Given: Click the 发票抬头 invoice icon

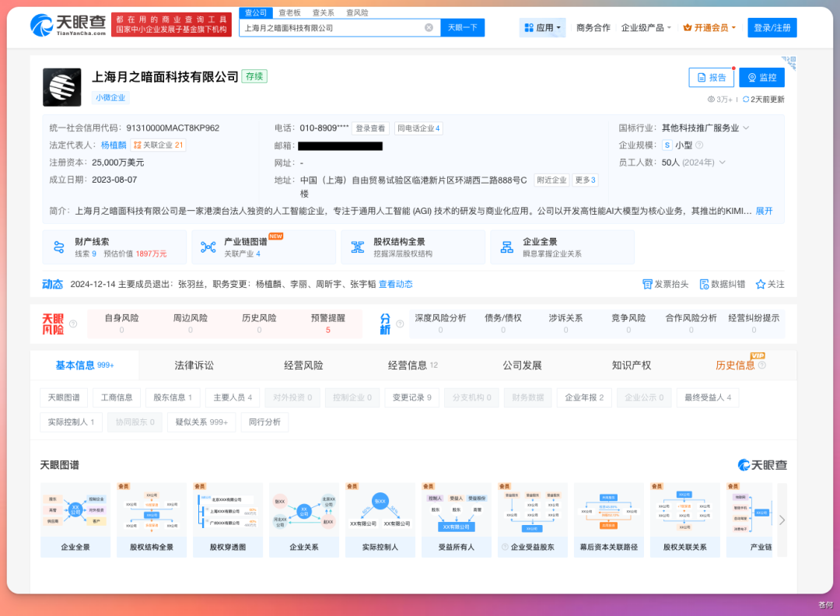Looking at the screenshot, I should click(647, 285).
